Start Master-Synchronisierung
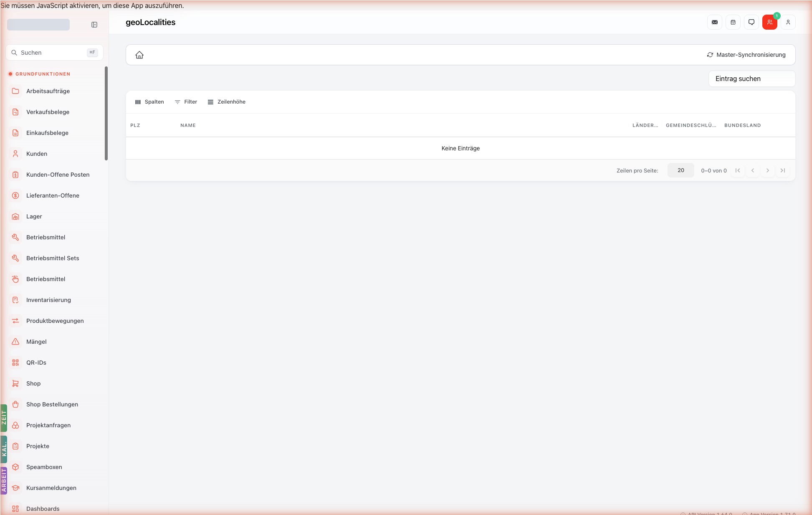Image resolution: width=812 pixels, height=515 pixels. pos(746,55)
